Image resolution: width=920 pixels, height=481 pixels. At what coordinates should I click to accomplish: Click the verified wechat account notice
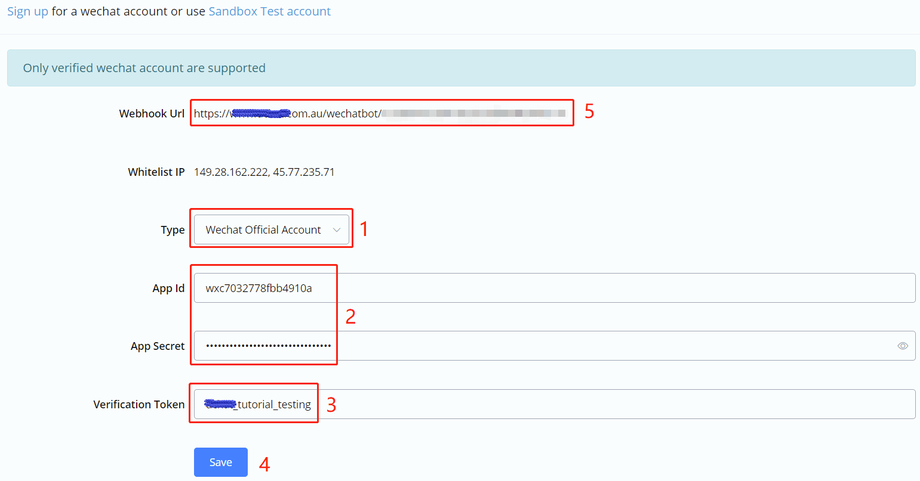461,68
